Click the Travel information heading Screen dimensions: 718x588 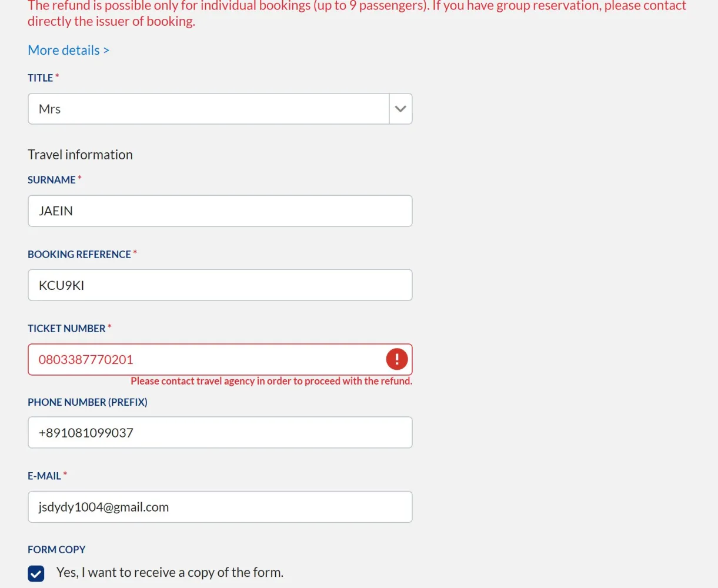(80, 155)
